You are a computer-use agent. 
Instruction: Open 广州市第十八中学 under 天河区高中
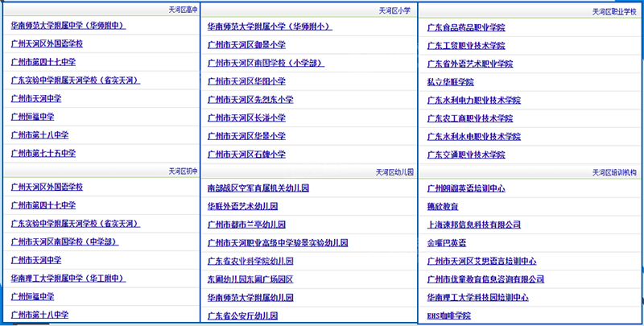pos(39,135)
